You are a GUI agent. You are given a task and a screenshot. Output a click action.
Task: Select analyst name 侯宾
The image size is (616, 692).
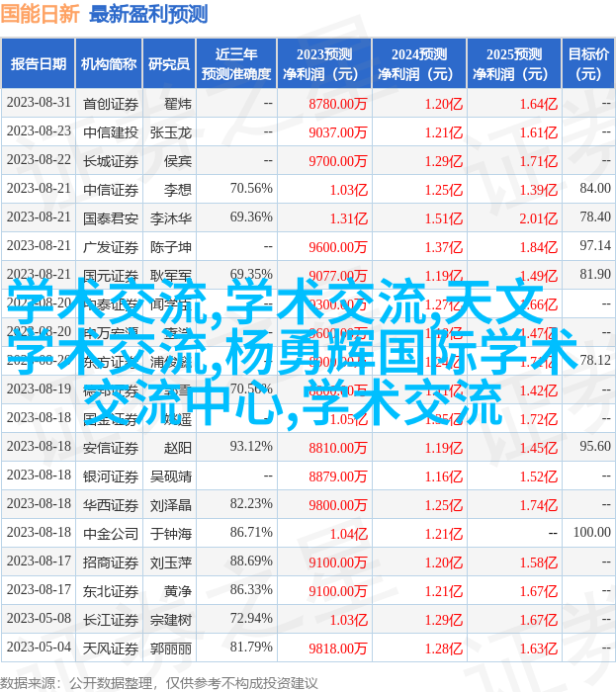tap(178, 161)
